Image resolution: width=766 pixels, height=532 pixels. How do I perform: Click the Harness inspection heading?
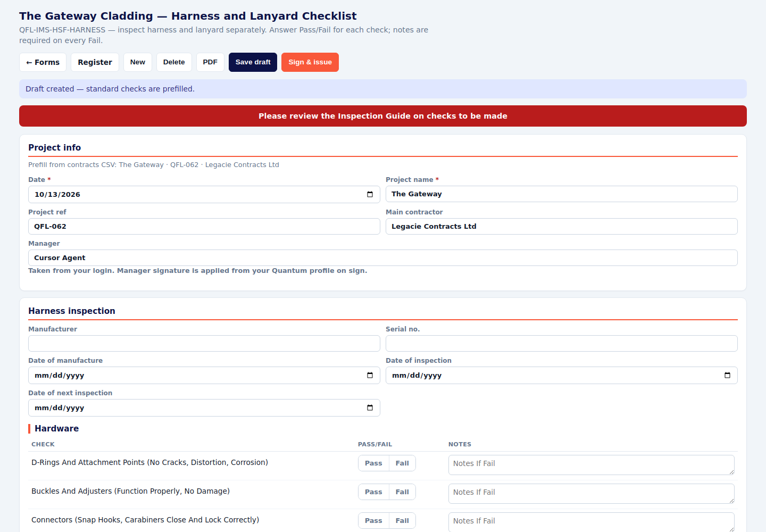tap(72, 311)
